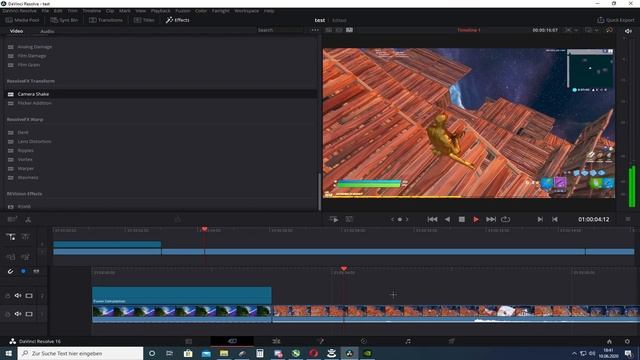
Task: Click Quick Export button
Action: 616,20
